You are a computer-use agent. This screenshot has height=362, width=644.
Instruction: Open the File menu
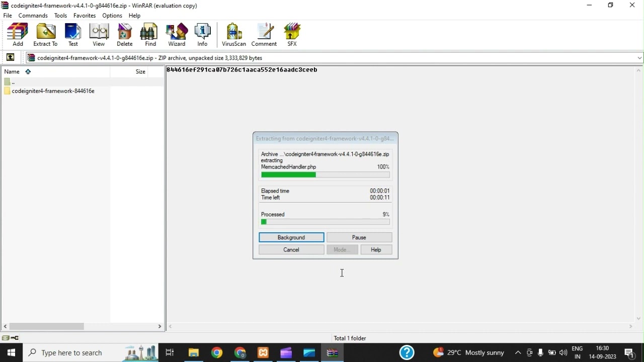(8, 16)
